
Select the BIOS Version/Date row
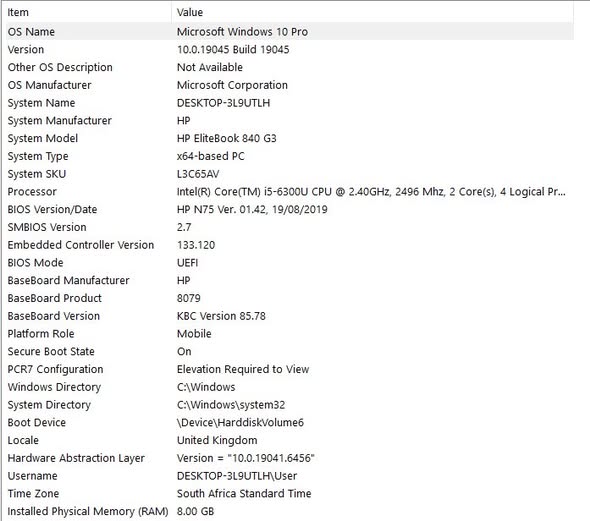pos(290,209)
